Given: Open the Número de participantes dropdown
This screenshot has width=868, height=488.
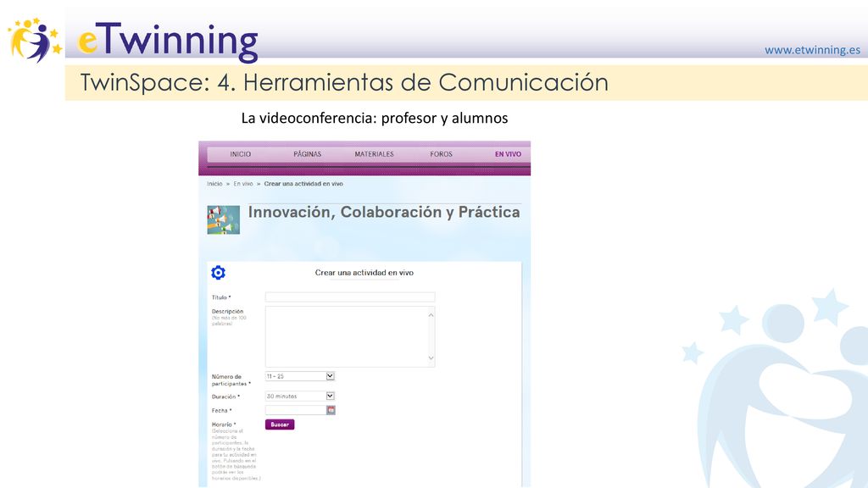Looking at the screenshot, I should [x=300, y=376].
